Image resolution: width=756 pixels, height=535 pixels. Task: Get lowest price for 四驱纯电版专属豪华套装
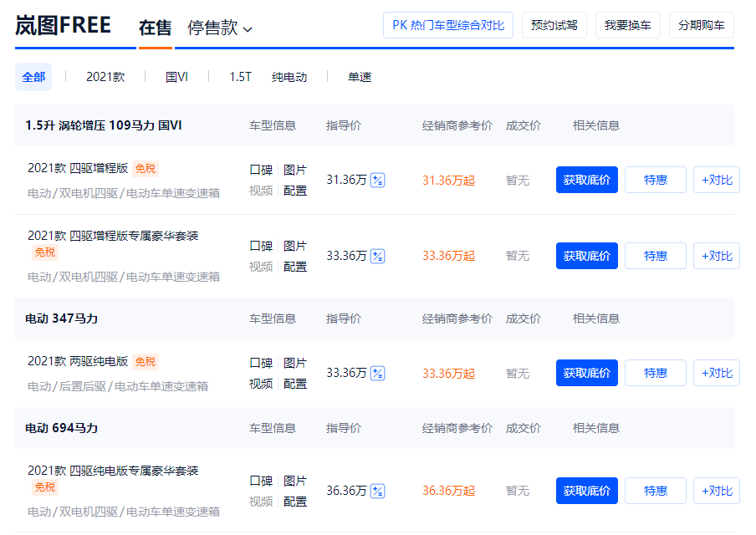(587, 491)
